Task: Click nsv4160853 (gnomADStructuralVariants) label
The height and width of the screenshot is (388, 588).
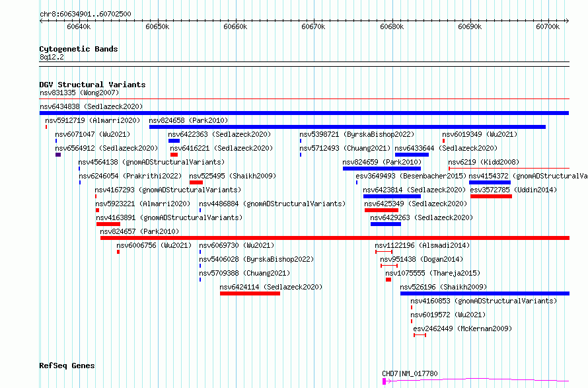Action: tap(484, 301)
